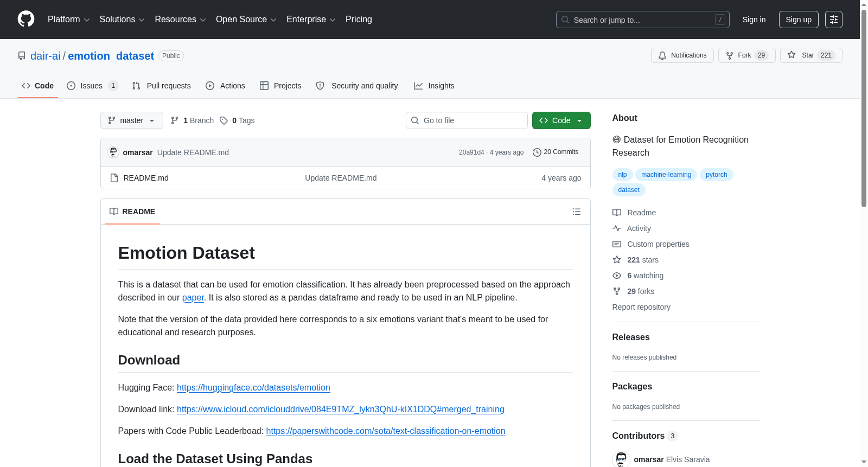The width and height of the screenshot is (868, 467).
Task: Click the GitHub logo icon
Action: coord(26,19)
